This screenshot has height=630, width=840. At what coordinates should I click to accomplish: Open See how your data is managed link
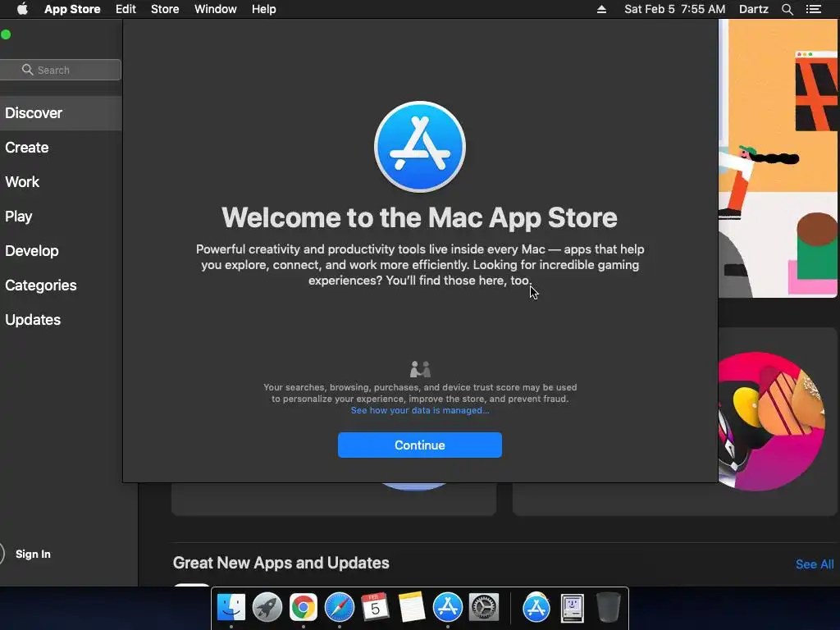[419, 410]
